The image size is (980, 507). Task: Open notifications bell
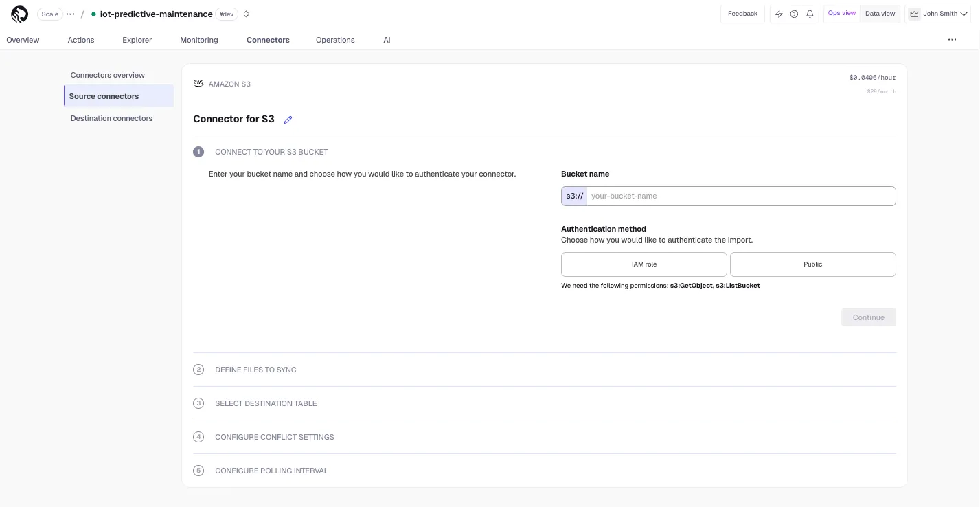pos(810,14)
